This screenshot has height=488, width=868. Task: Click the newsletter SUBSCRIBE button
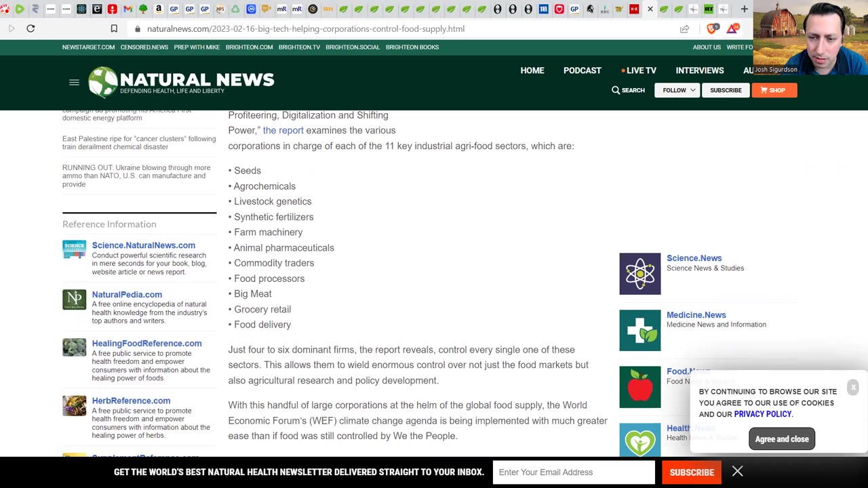(692, 472)
